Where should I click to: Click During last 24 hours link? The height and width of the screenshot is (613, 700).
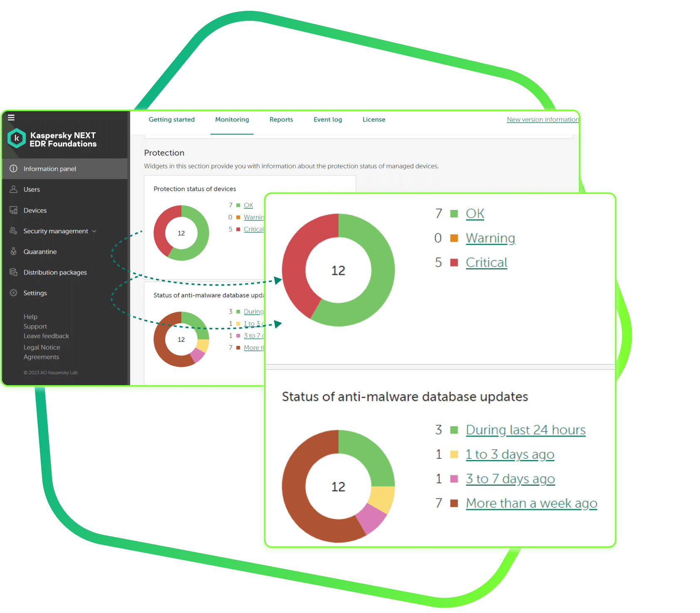[525, 430]
